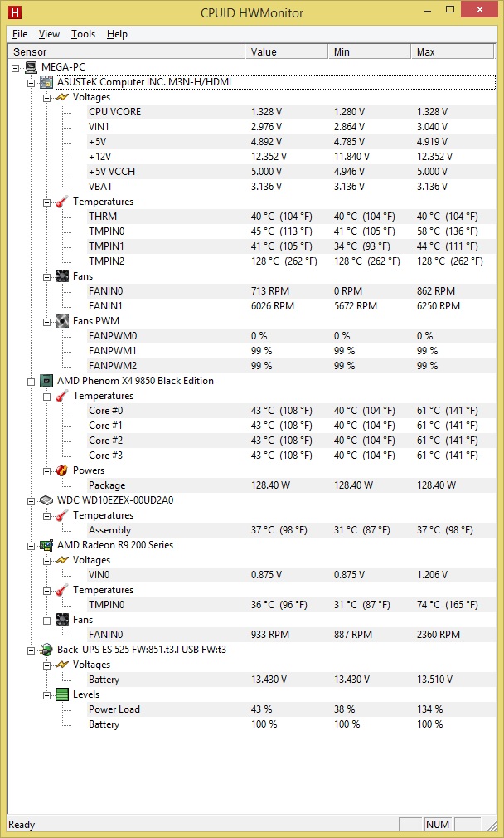Select the WDC hard drive icon
Image resolution: width=504 pixels, height=838 pixels.
click(47, 501)
